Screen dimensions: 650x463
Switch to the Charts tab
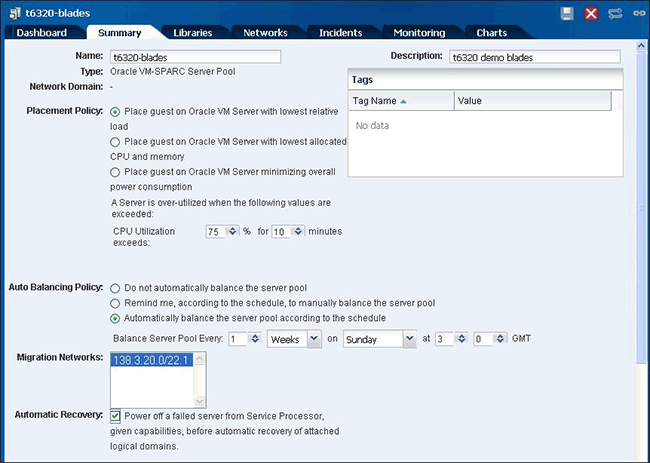(492, 33)
